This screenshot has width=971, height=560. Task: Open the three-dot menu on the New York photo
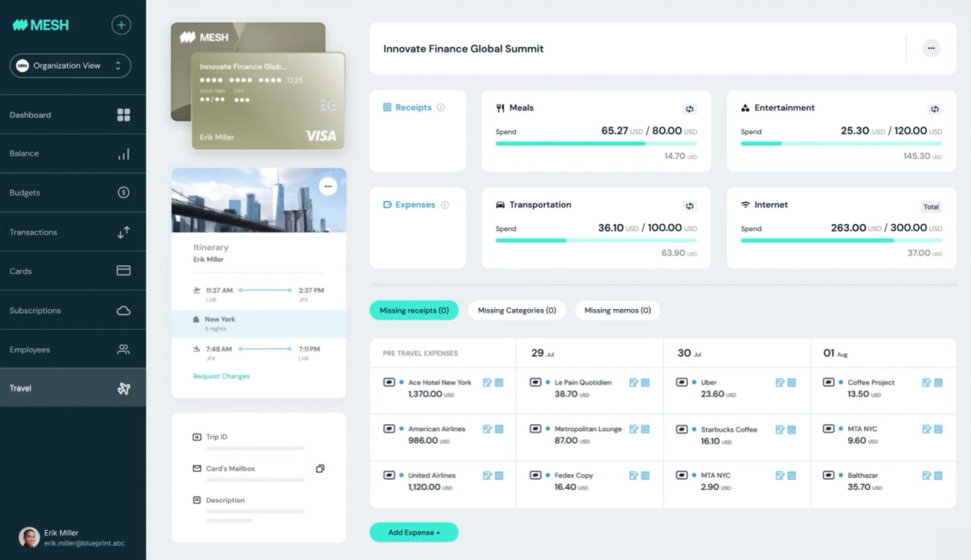pos(328,186)
